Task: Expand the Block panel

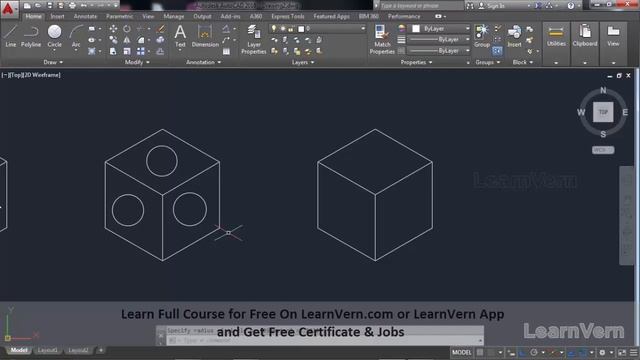Action: [522, 62]
